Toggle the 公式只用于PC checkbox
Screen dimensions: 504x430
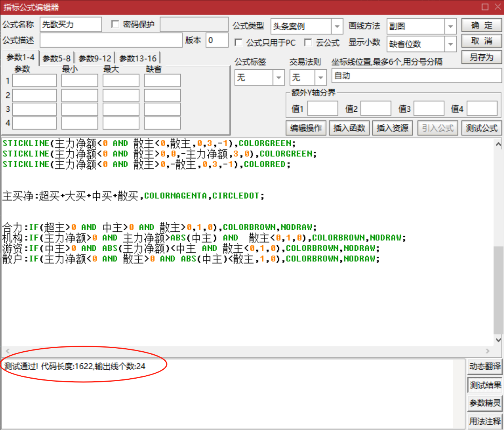238,43
